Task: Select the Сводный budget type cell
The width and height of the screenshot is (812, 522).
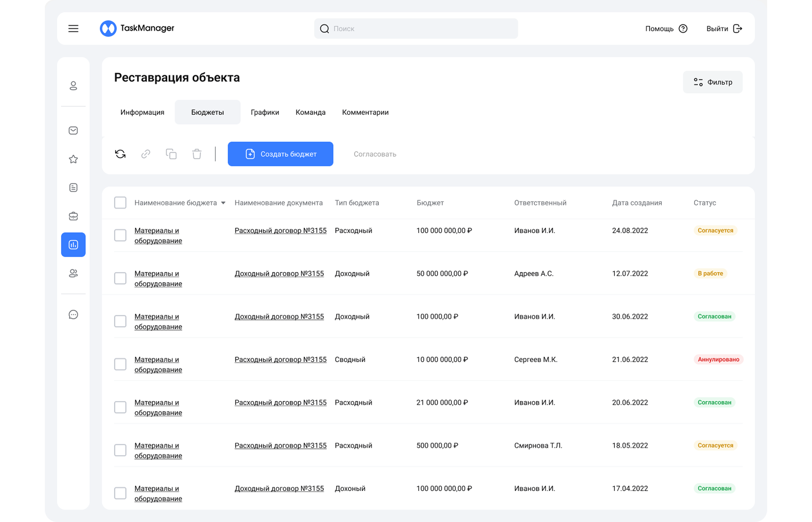Action: click(x=350, y=360)
